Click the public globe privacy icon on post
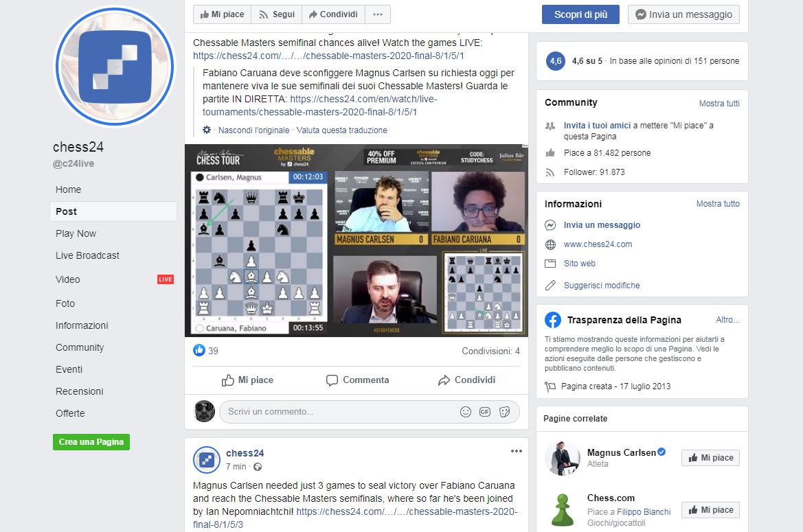This screenshot has height=532, width=803. 258,467
